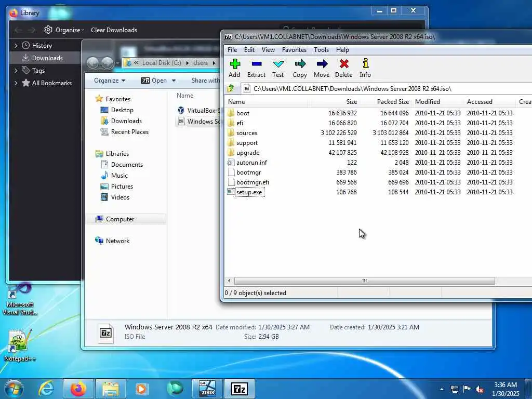Image resolution: width=532 pixels, height=399 pixels.
Task: Select the bootmgr file in 7-Zip
Action: (x=248, y=172)
